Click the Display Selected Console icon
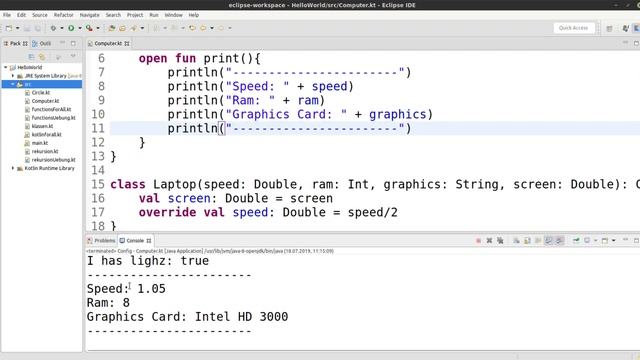 click(x=587, y=240)
